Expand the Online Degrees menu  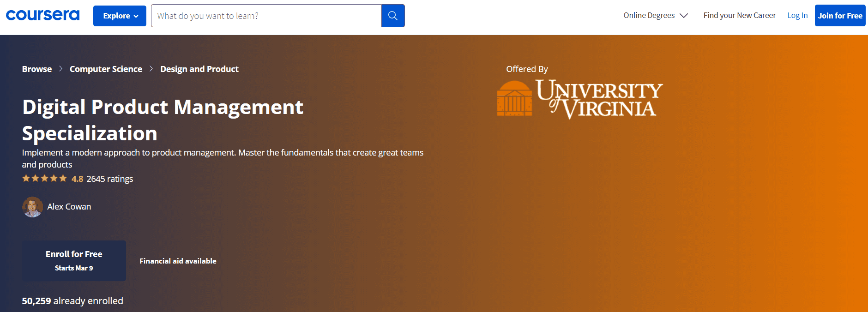[x=656, y=15]
